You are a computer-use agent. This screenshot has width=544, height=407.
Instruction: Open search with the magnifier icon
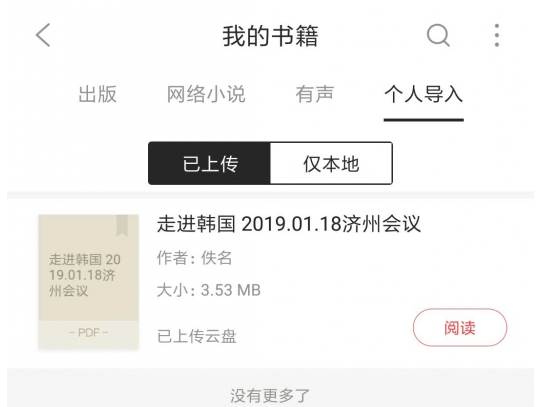(x=438, y=35)
